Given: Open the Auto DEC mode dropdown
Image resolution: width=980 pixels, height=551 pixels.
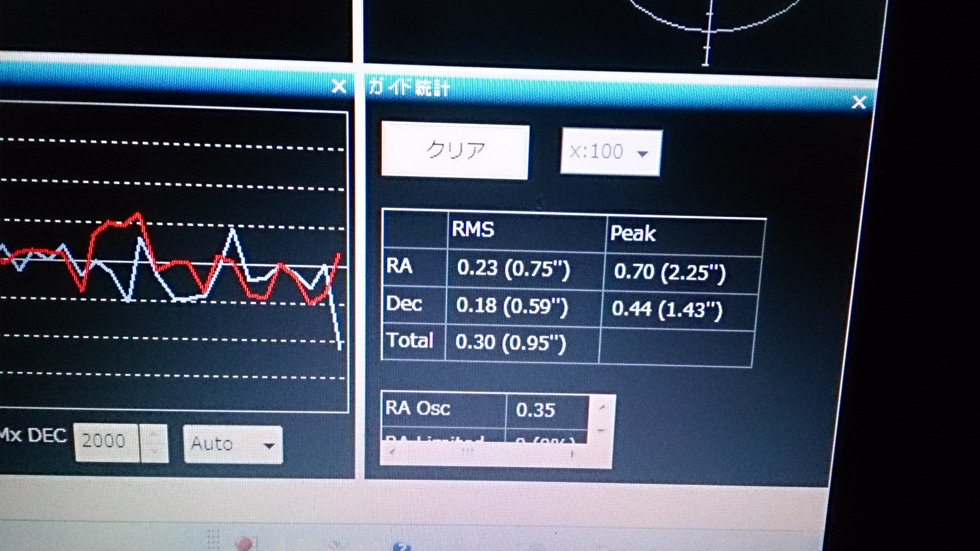Looking at the screenshot, I should (x=233, y=444).
